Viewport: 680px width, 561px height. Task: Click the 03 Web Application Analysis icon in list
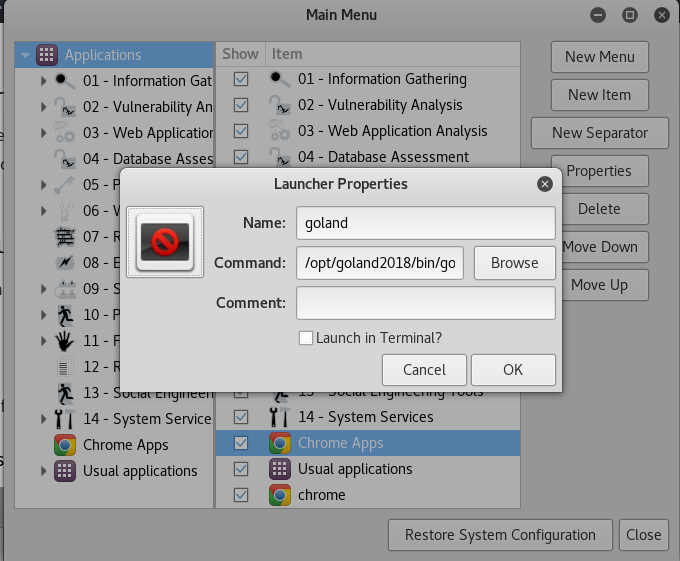(x=280, y=131)
